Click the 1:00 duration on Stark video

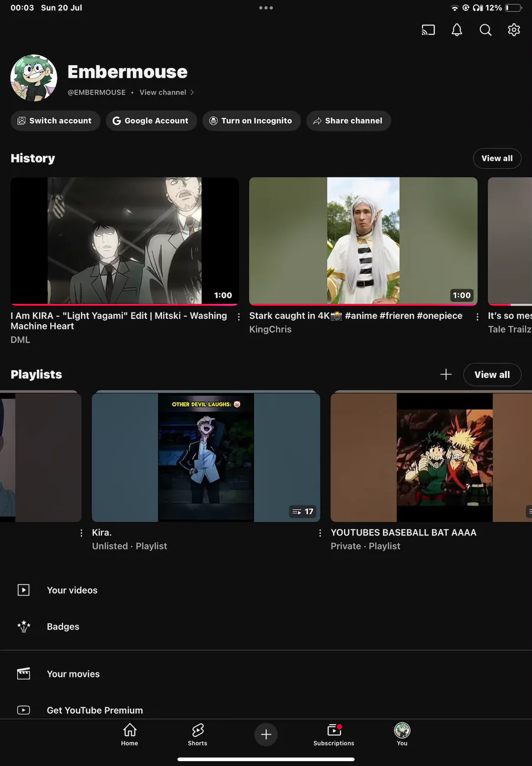pyautogui.click(x=462, y=295)
